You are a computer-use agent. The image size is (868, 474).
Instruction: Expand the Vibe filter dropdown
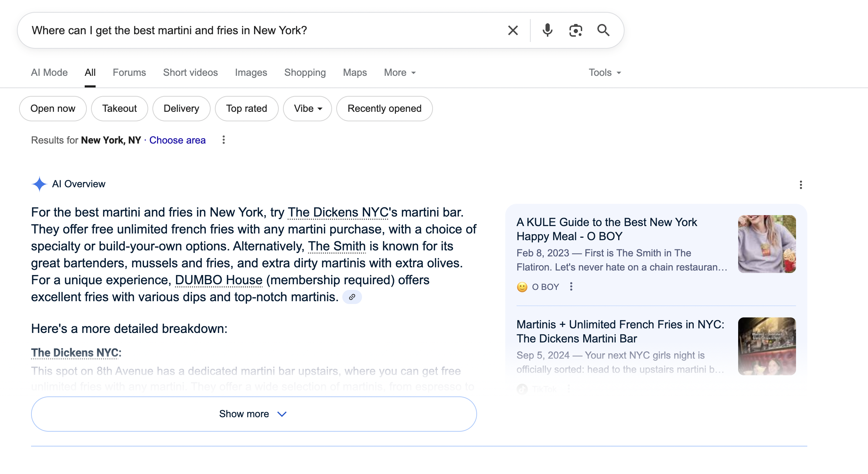click(307, 109)
